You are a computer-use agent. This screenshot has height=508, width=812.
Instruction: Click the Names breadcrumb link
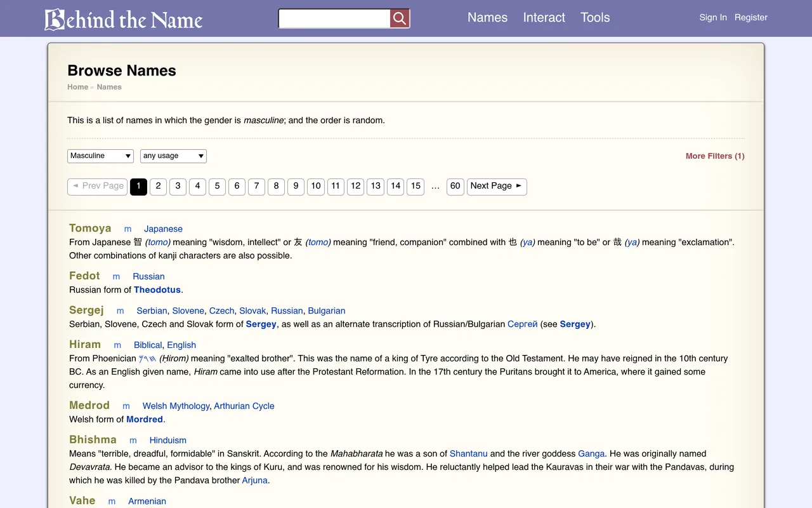109,88
